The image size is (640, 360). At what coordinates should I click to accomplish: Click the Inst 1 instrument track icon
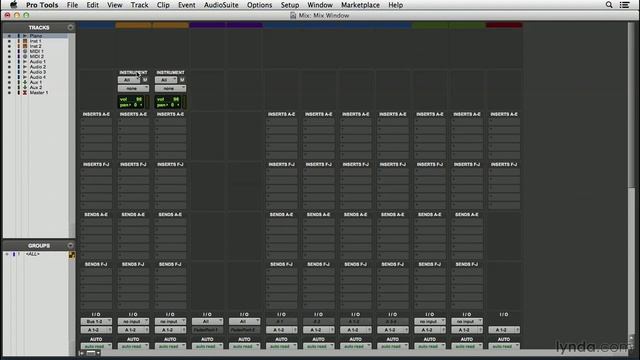(25, 41)
